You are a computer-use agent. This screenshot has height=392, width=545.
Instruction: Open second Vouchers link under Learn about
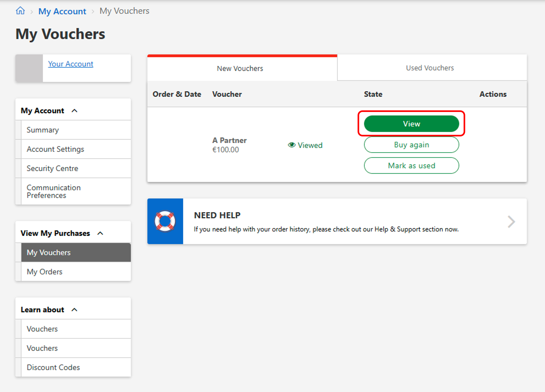click(x=76, y=348)
